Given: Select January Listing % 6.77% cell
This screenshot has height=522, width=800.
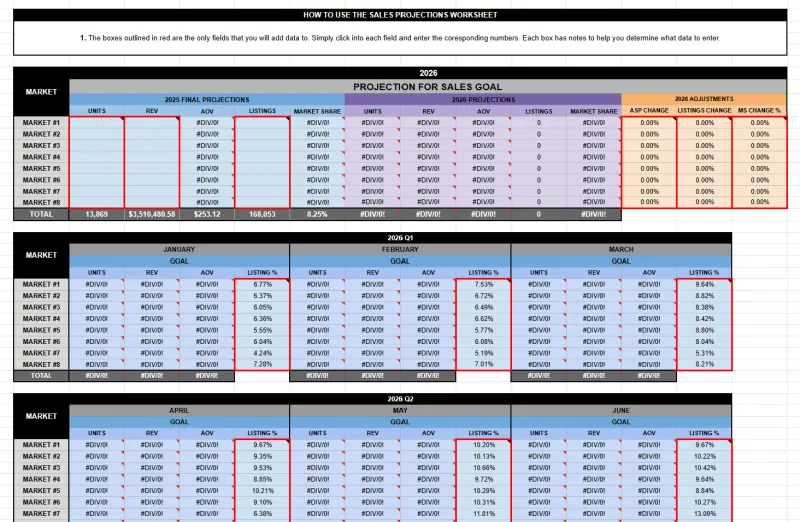Looking at the screenshot, I should tap(262, 284).
